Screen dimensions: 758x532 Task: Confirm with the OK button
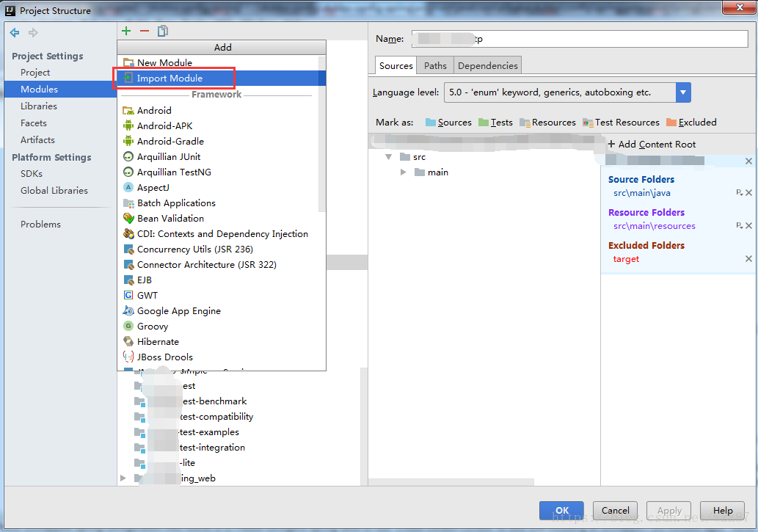tap(562, 511)
